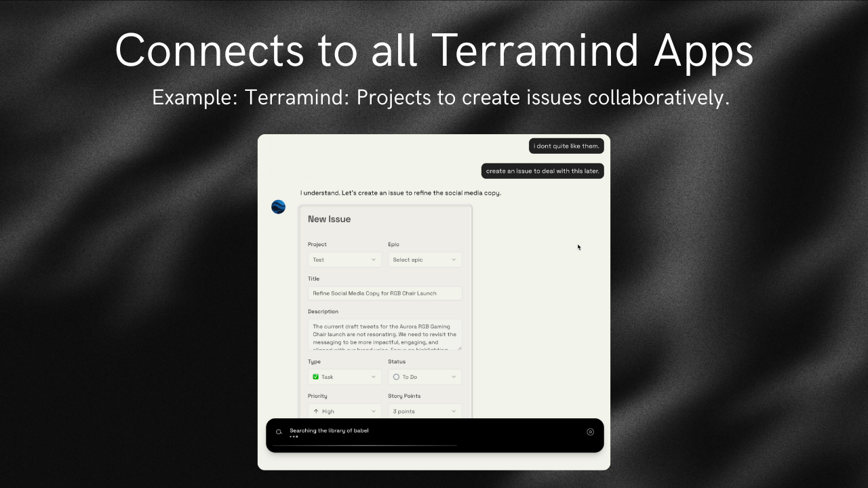Open the Type dropdown showing Task
Screen dimensions: 868x488
point(344,377)
